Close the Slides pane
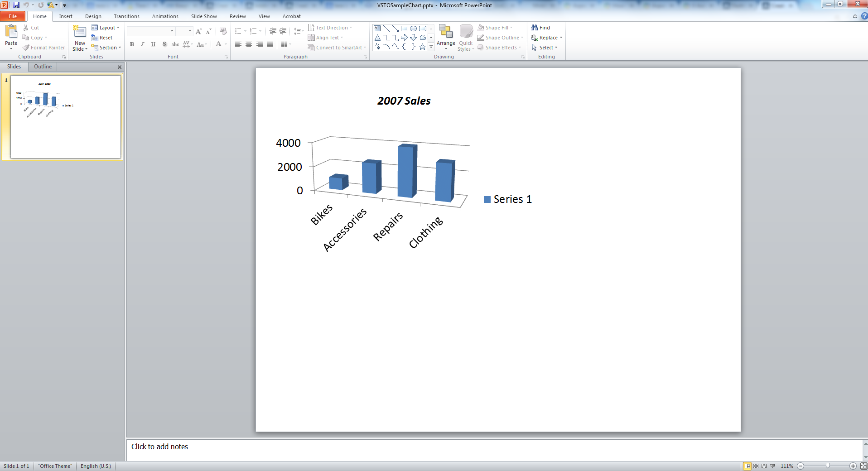868x471 pixels. (120, 67)
